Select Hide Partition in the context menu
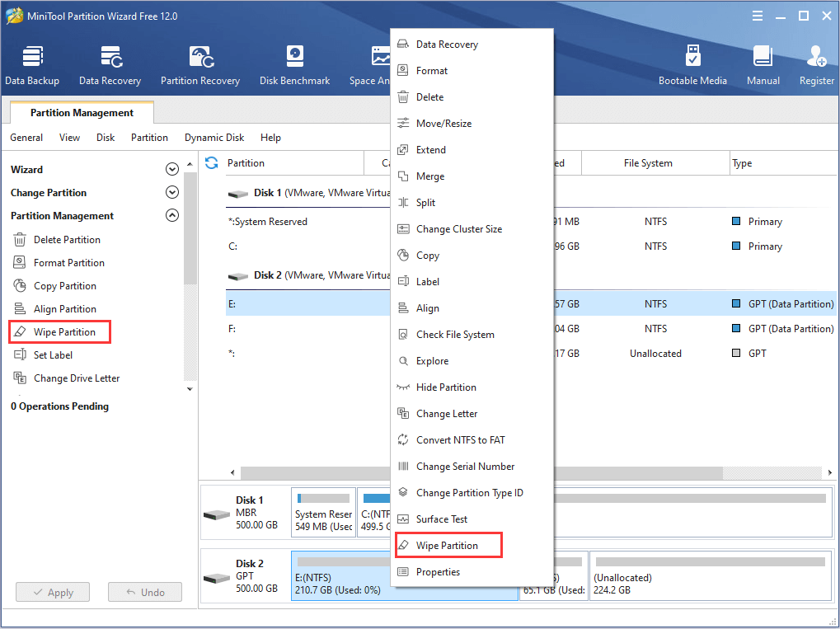The height and width of the screenshot is (629, 840). click(472, 387)
